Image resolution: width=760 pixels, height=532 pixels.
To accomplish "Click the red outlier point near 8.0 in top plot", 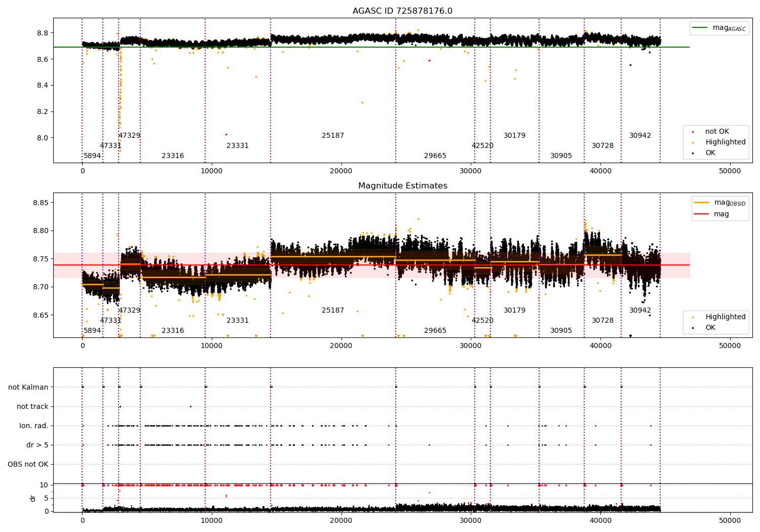I will coord(226,134).
